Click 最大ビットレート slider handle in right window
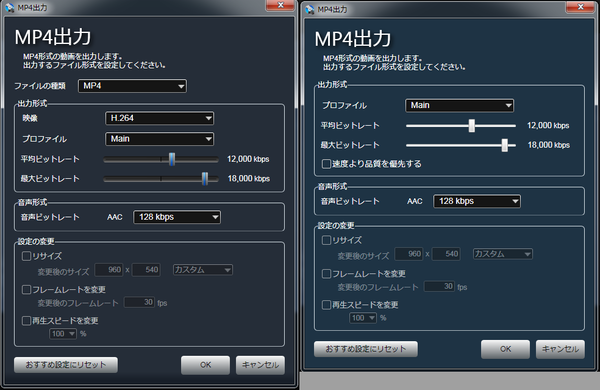Viewport: 600px width, 390px height. pyautogui.click(x=505, y=145)
